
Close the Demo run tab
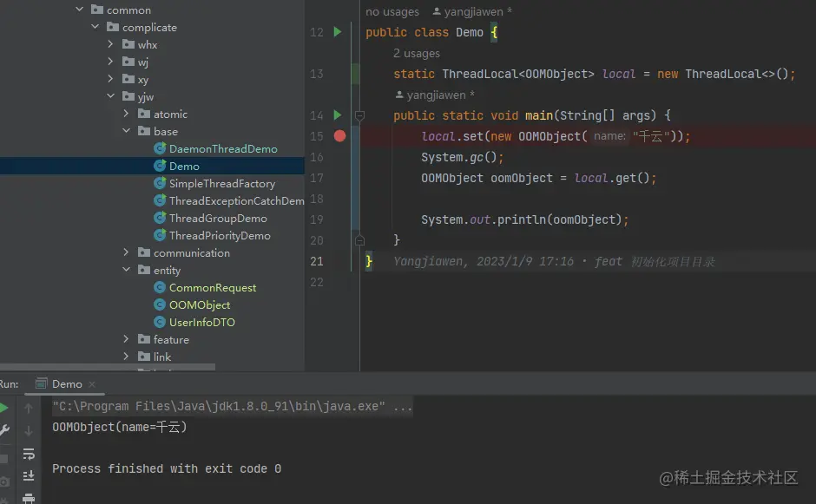tap(92, 384)
